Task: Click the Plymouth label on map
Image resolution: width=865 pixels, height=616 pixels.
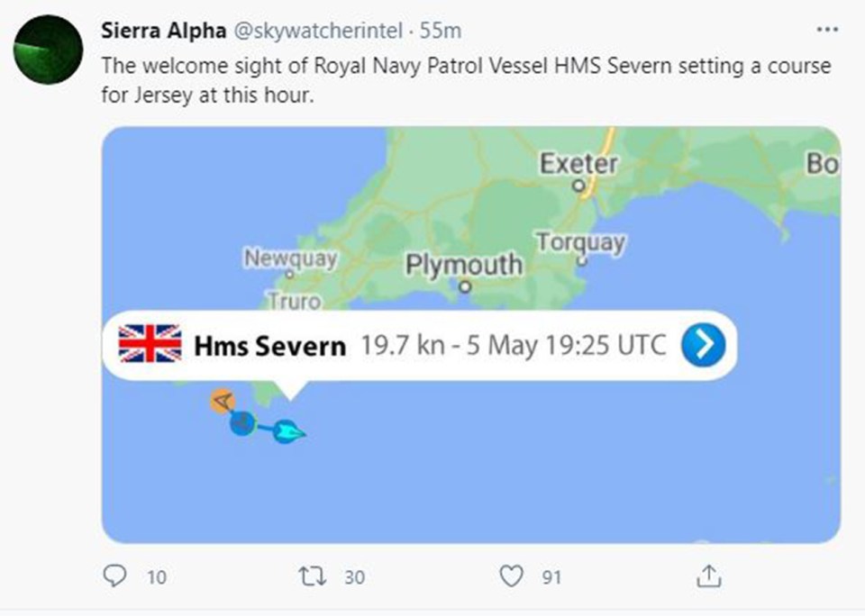Action: (x=464, y=265)
